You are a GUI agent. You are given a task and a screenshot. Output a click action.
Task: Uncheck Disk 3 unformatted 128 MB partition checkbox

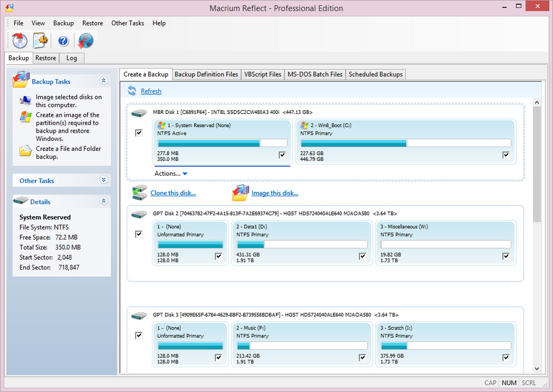coord(218,358)
